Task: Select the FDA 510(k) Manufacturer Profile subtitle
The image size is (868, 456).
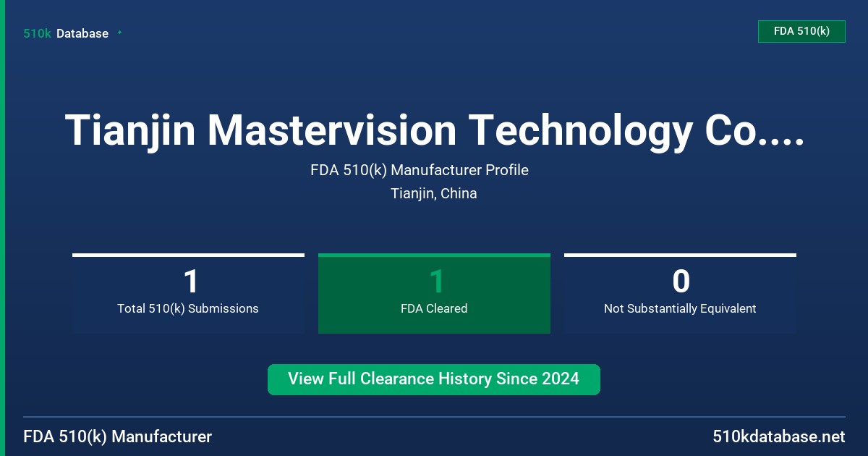Action: pyautogui.click(x=420, y=170)
